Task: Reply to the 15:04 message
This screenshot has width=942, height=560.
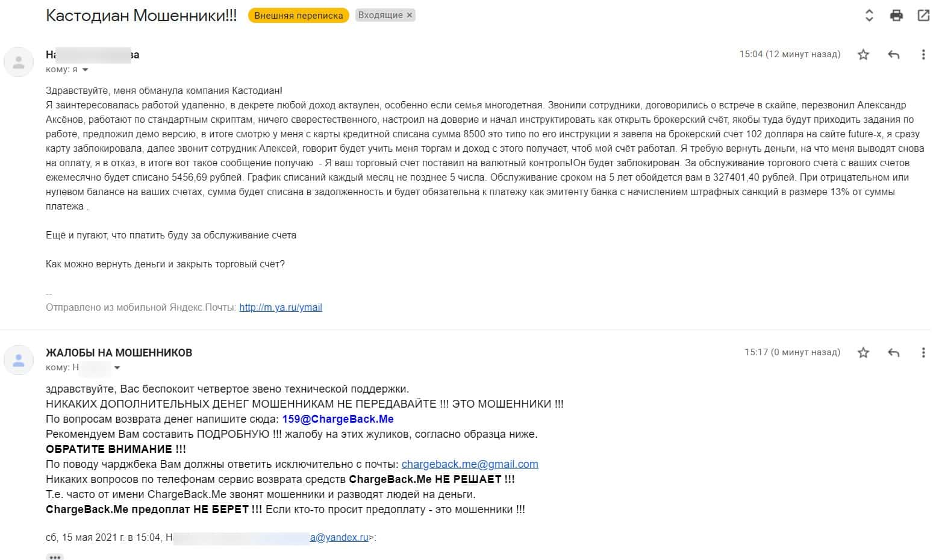Action: tap(893, 55)
